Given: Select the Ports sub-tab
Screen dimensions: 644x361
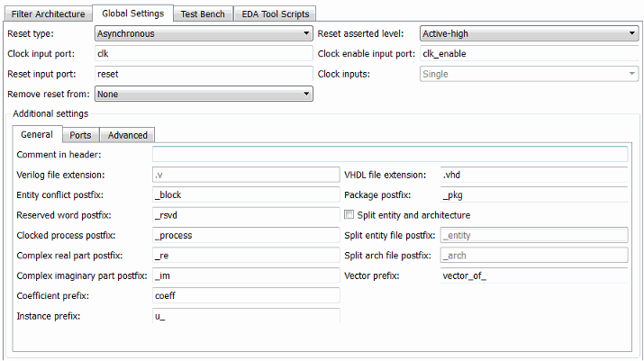Looking at the screenshot, I should (x=80, y=135).
